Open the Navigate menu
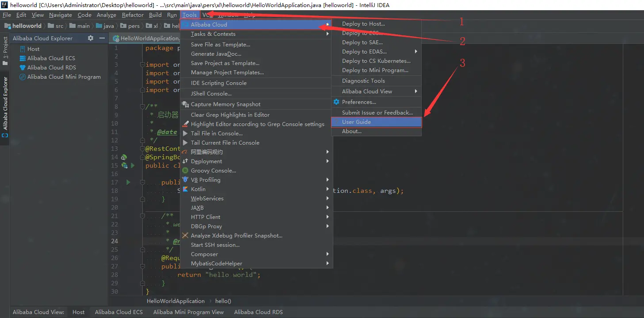This screenshot has height=318, width=644. pyautogui.click(x=61, y=15)
